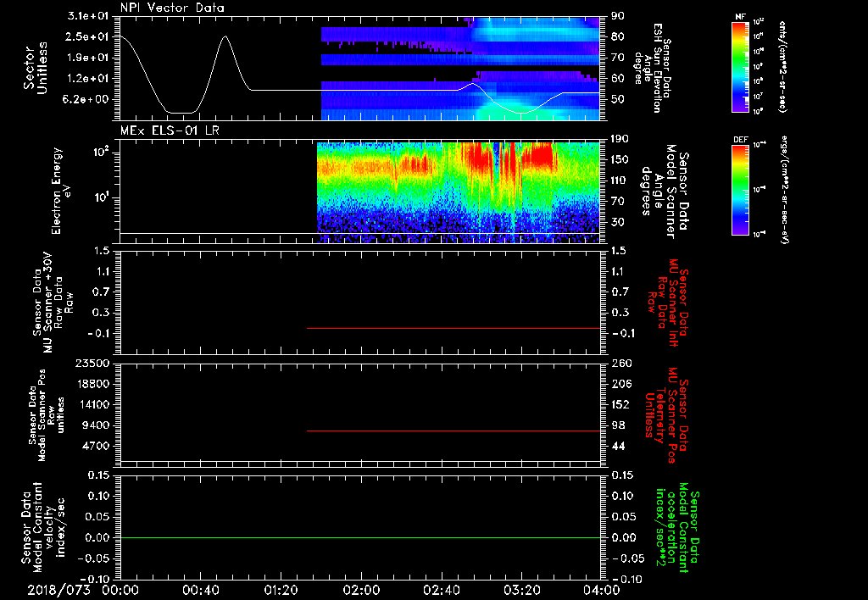Click the 'Sector Unitless' axis title
The width and height of the screenshot is (868, 600).
pos(36,68)
